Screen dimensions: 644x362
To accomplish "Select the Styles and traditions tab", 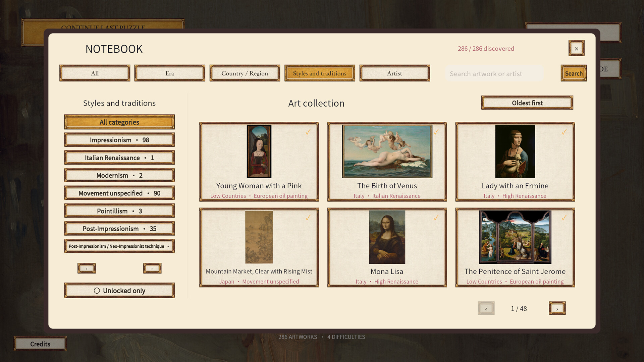I will pos(320,73).
